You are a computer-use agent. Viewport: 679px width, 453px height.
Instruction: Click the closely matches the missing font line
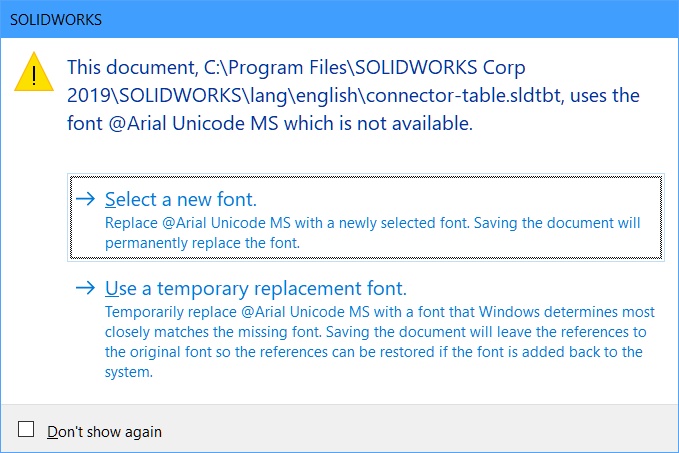375,332
